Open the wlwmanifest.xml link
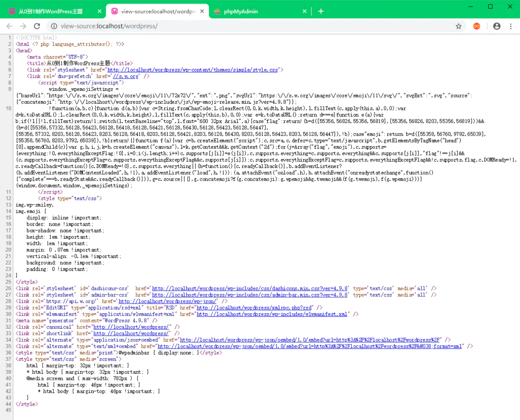The image size is (520, 420). [x=272, y=314]
